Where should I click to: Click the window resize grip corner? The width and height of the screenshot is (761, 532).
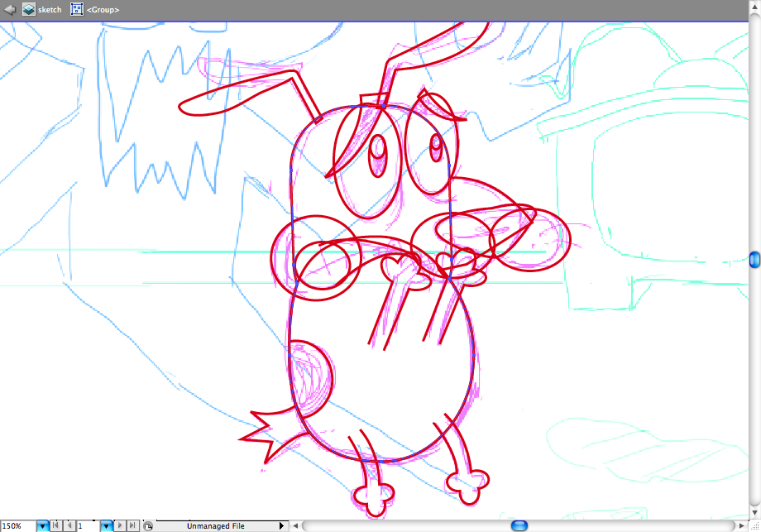[x=754, y=526]
